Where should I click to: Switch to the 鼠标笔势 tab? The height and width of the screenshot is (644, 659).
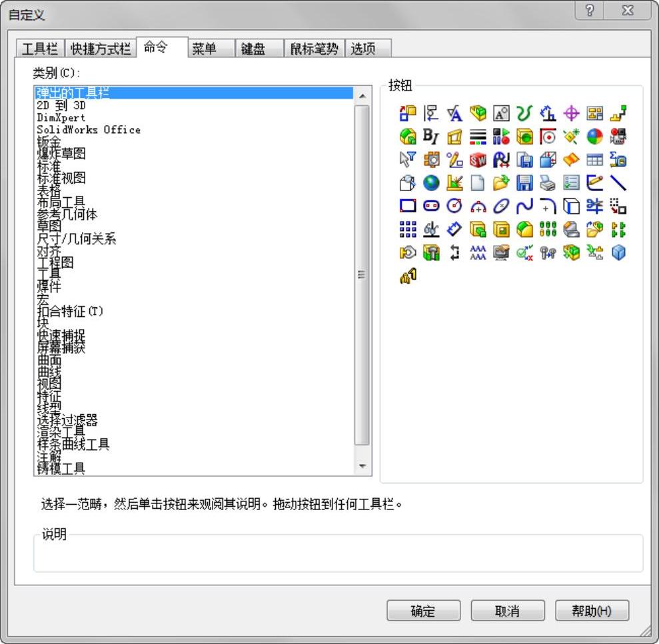point(315,49)
